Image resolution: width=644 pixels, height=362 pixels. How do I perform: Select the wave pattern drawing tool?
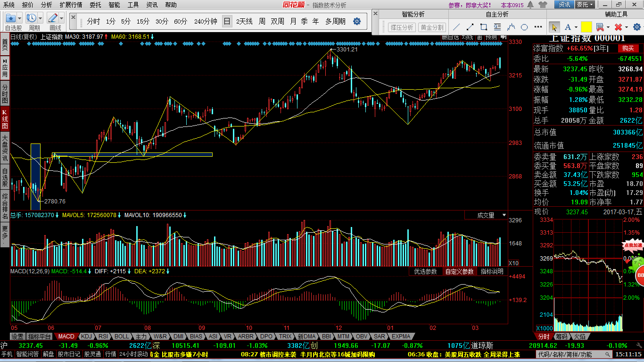[x=512, y=27]
